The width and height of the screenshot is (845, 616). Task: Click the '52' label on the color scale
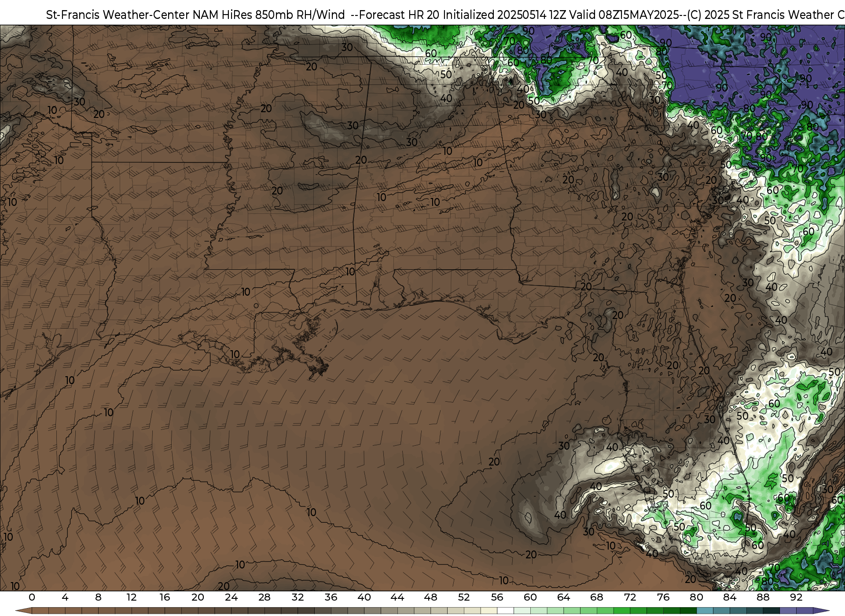coord(464,597)
